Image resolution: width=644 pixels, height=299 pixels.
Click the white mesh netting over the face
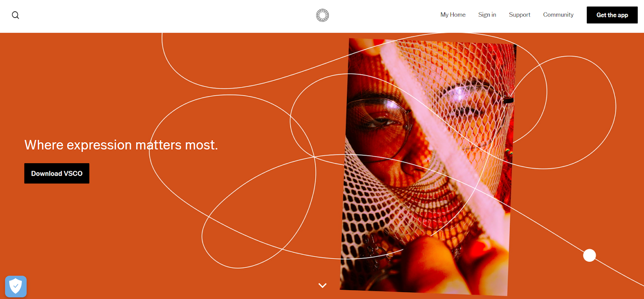pos(386,201)
